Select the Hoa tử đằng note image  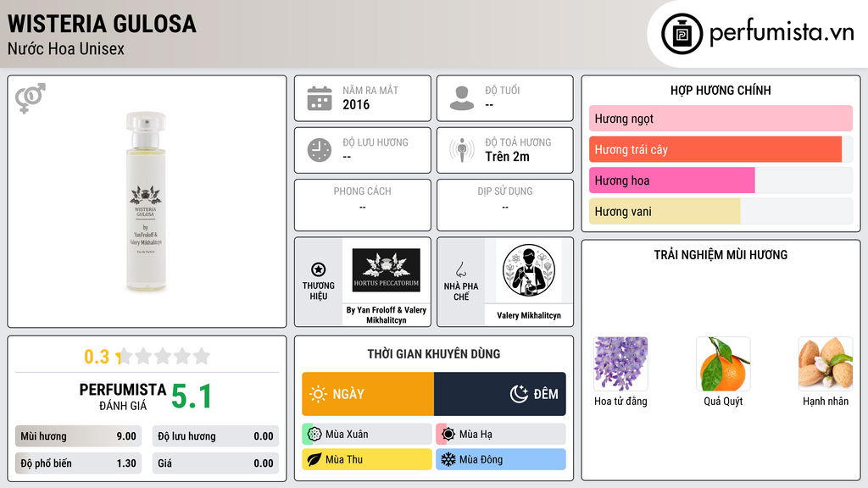(620, 364)
